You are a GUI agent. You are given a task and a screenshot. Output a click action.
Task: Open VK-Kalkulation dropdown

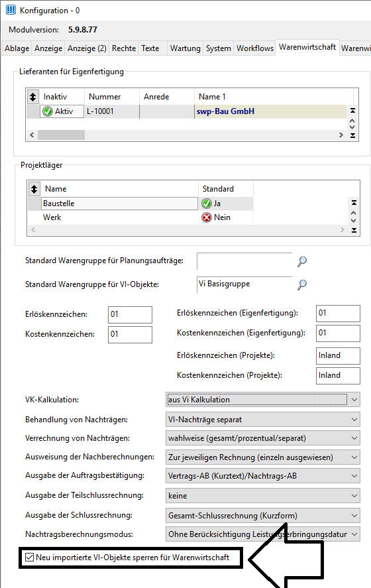[263, 400]
